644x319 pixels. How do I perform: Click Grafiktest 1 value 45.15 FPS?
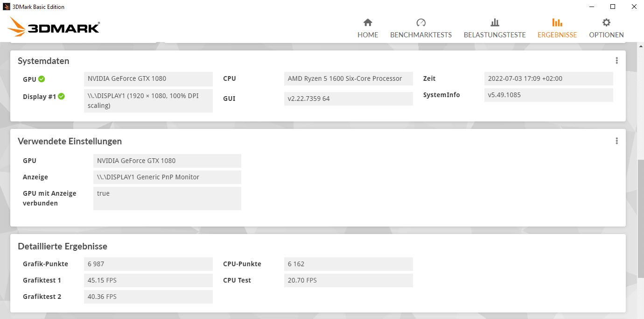(x=148, y=280)
